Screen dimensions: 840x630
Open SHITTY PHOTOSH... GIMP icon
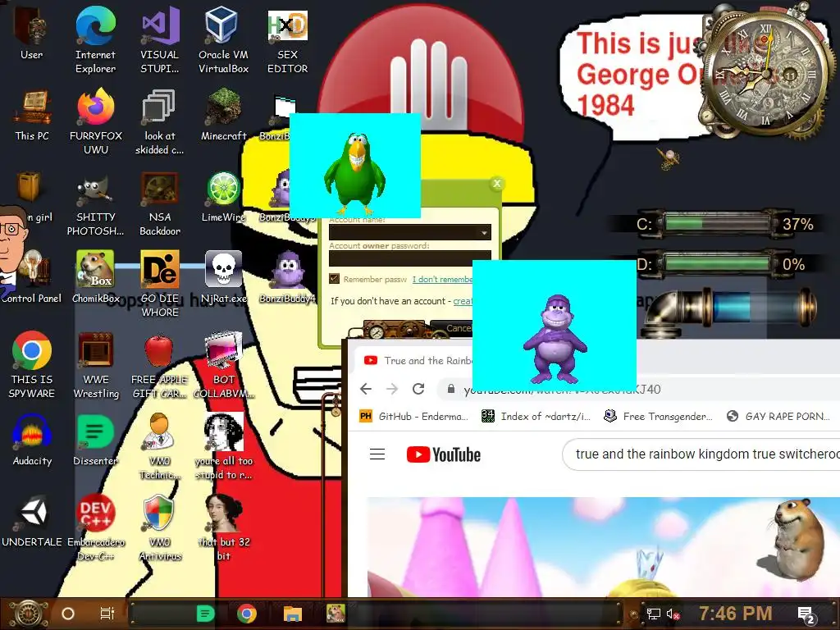click(96, 203)
